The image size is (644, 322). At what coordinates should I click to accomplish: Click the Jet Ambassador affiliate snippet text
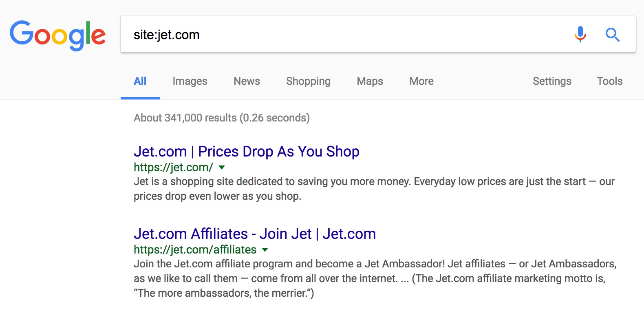click(x=375, y=278)
